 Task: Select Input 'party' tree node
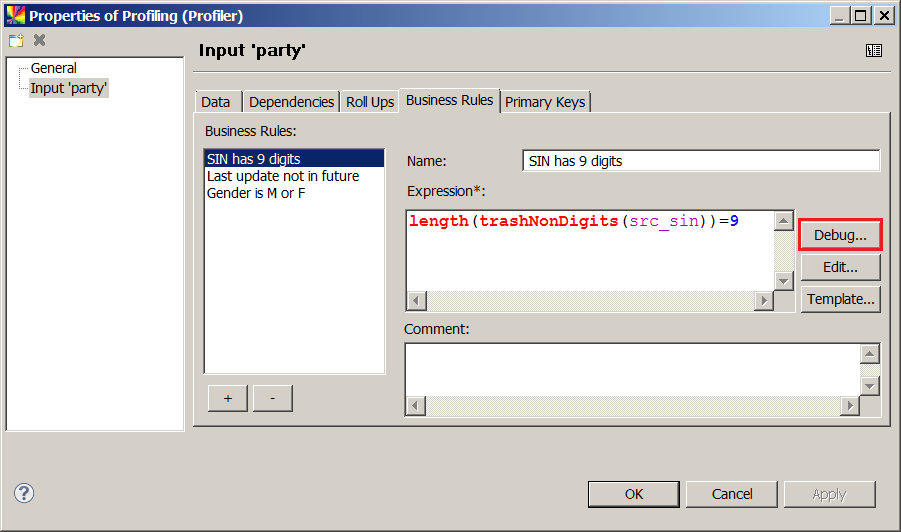click(x=68, y=88)
